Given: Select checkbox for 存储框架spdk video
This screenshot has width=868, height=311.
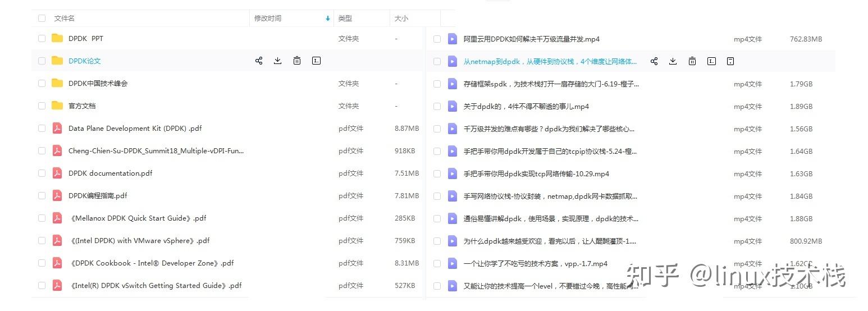Looking at the screenshot, I should 437,84.
